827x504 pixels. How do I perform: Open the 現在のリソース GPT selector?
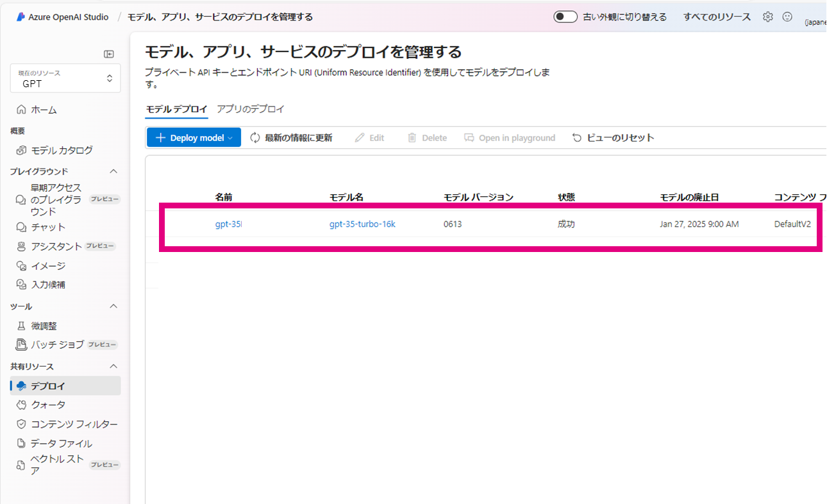point(65,78)
